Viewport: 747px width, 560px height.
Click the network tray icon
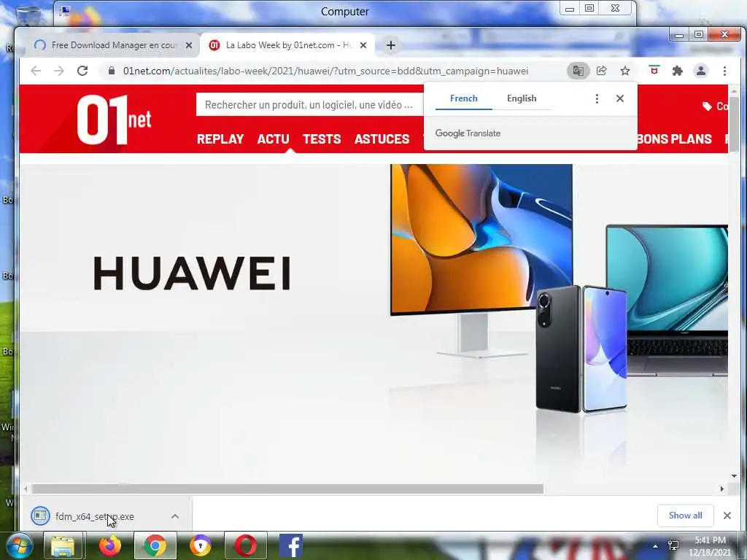tap(673, 545)
